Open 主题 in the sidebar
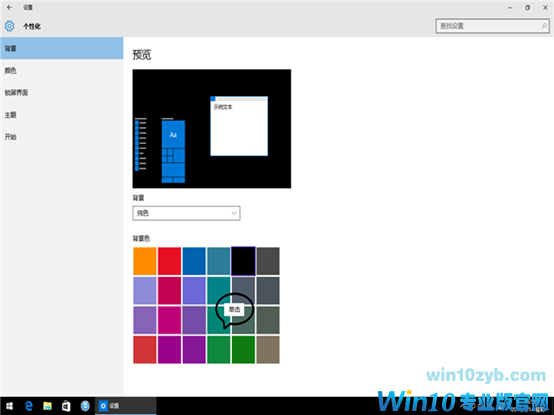 62,115
